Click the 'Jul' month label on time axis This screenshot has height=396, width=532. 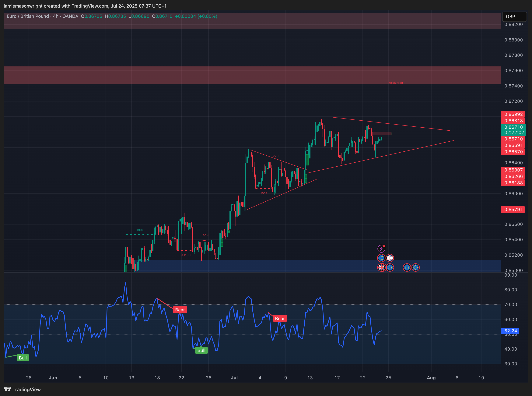point(234,377)
